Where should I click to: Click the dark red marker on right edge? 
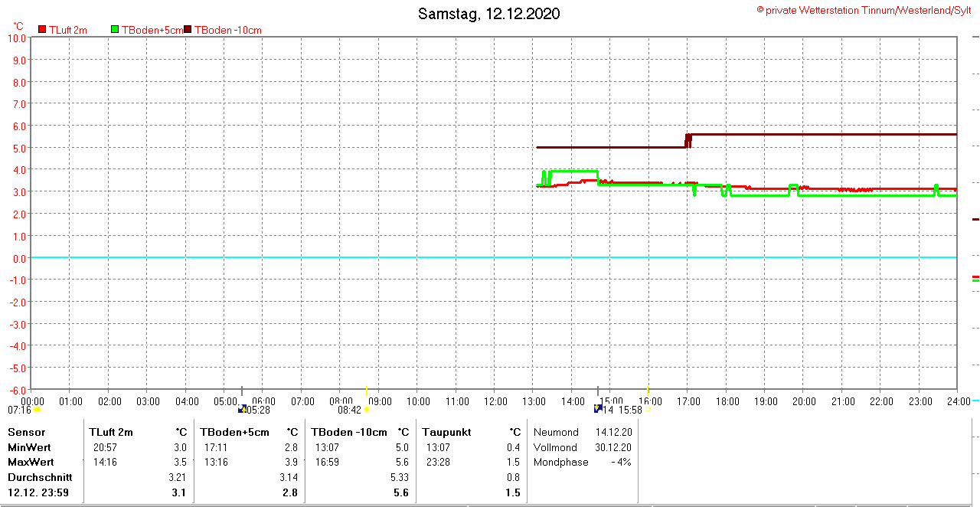pos(975,219)
